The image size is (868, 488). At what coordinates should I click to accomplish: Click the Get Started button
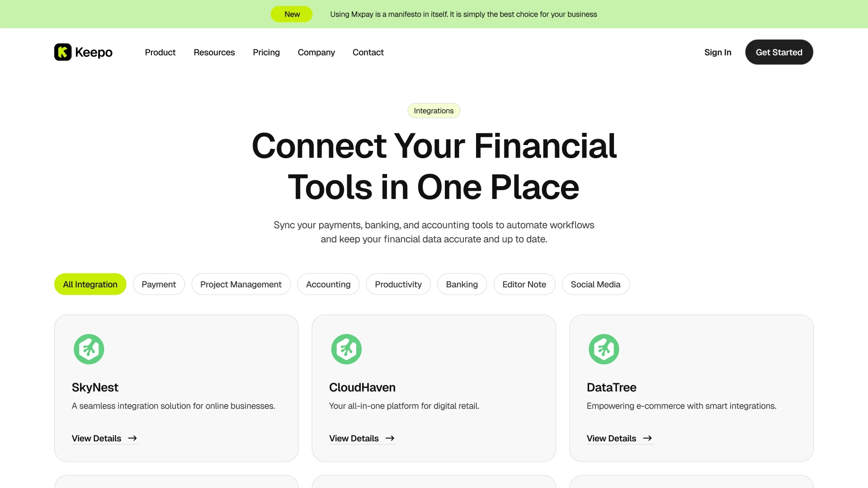[x=779, y=52]
